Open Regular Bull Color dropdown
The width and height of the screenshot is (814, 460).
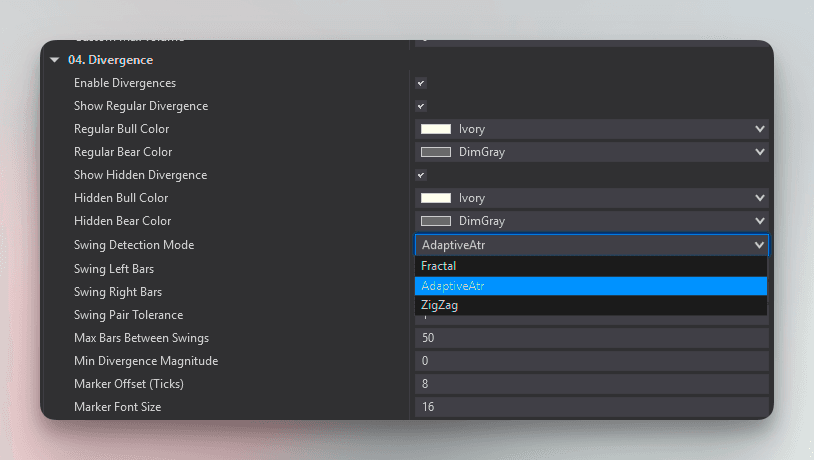759,129
